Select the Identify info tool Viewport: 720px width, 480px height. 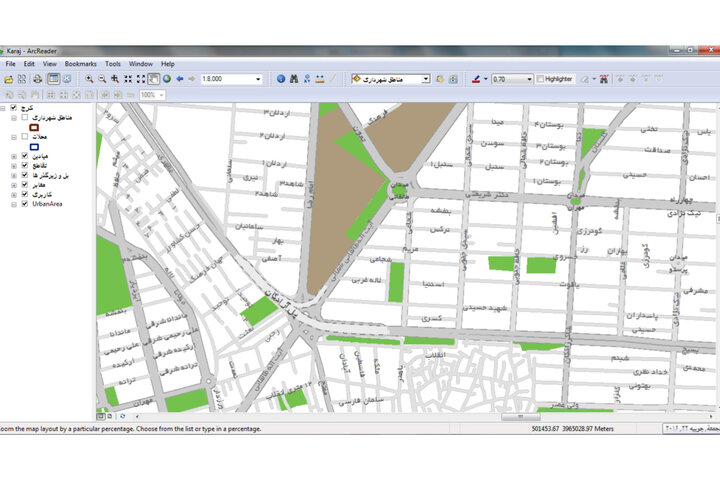281,79
